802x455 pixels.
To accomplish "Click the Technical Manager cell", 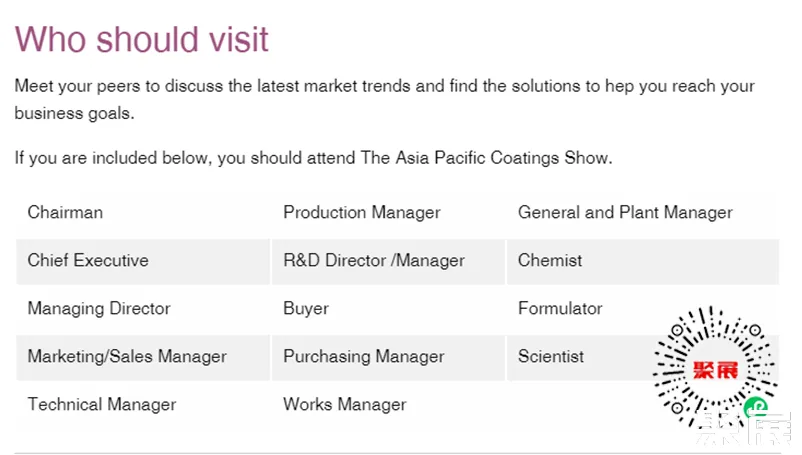I will (x=102, y=404).
